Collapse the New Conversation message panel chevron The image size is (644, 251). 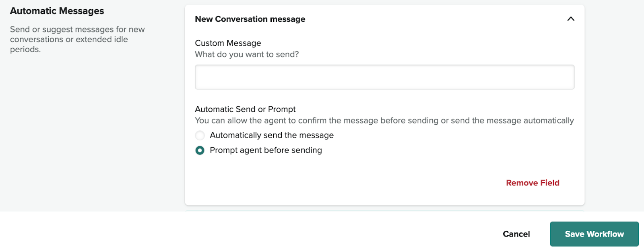570,19
